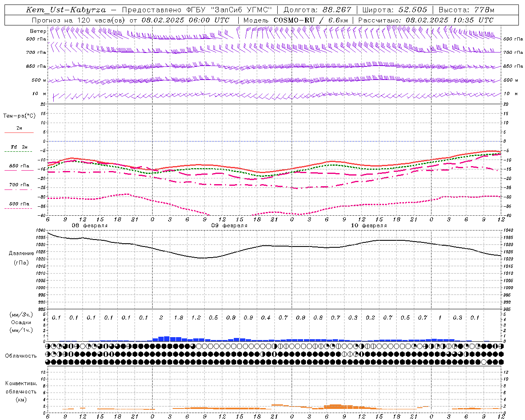Viewport: 525px width, 420px height.
Task: Click the 09 февраля date label
Action: (x=229, y=226)
